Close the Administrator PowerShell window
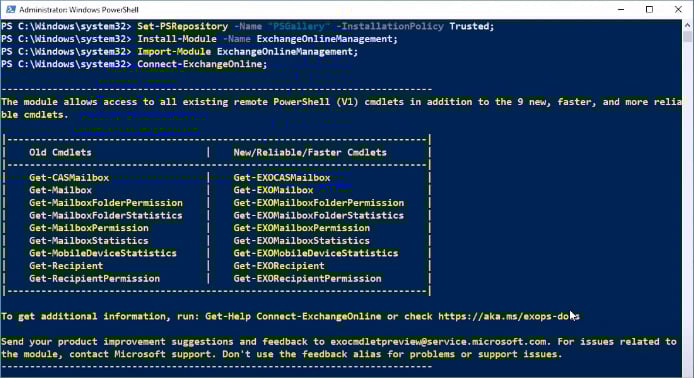The width and height of the screenshot is (694, 378). coord(678,9)
